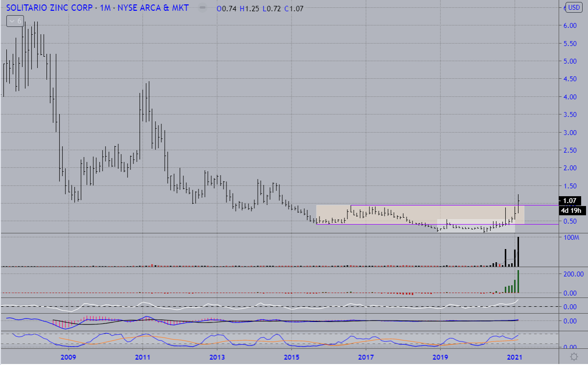Open the USD currency selector

pyautogui.click(x=573, y=7)
